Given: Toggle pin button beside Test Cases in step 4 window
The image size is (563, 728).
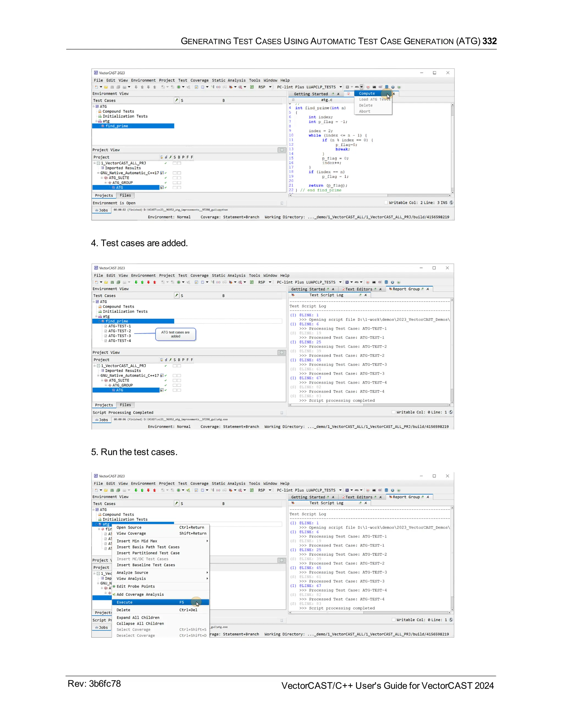Looking at the screenshot, I should pyautogui.click(x=177, y=295).
